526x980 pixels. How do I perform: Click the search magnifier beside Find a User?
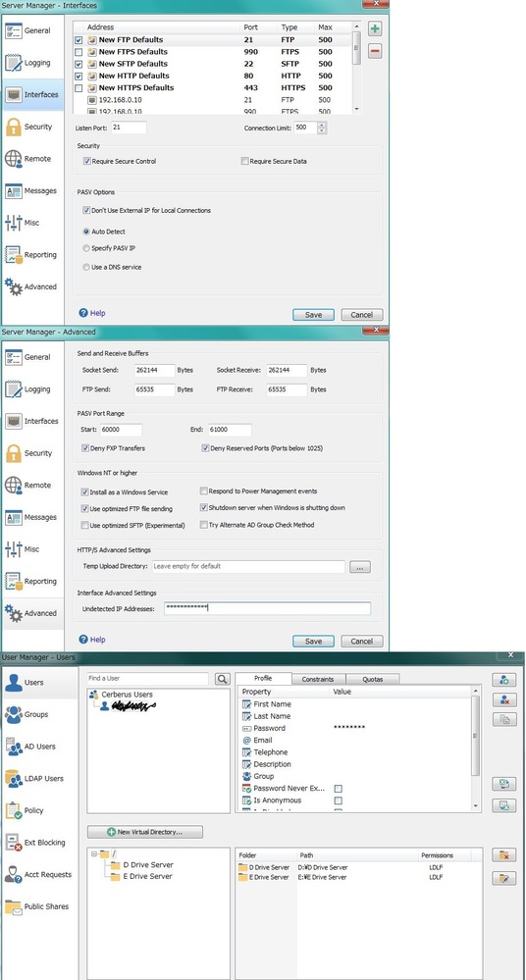(x=222, y=679)
